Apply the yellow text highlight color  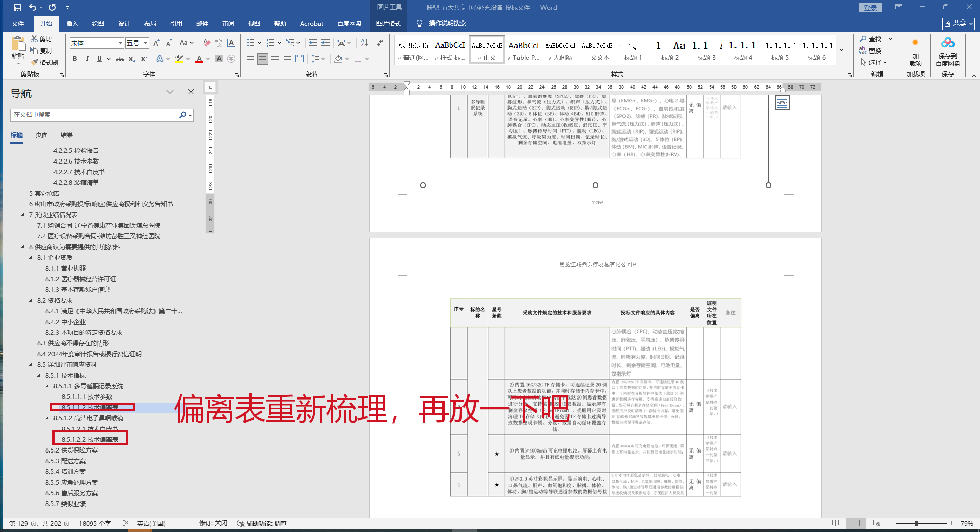[x=179, y=59]
